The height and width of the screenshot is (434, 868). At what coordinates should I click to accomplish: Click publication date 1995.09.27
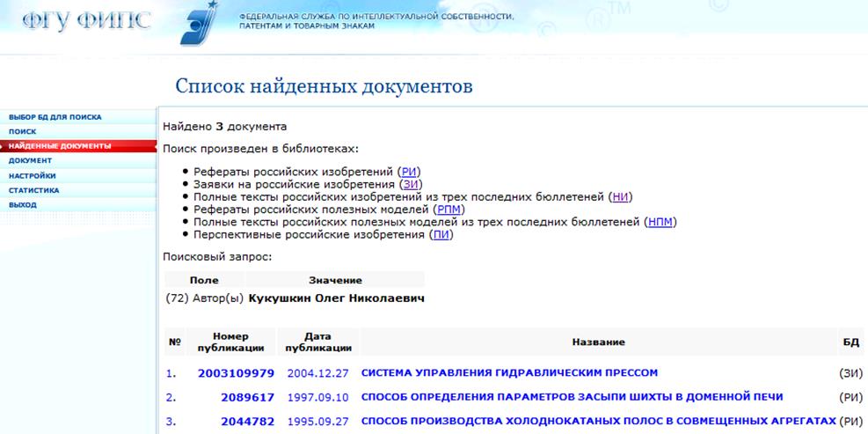(x=317, y=422)
